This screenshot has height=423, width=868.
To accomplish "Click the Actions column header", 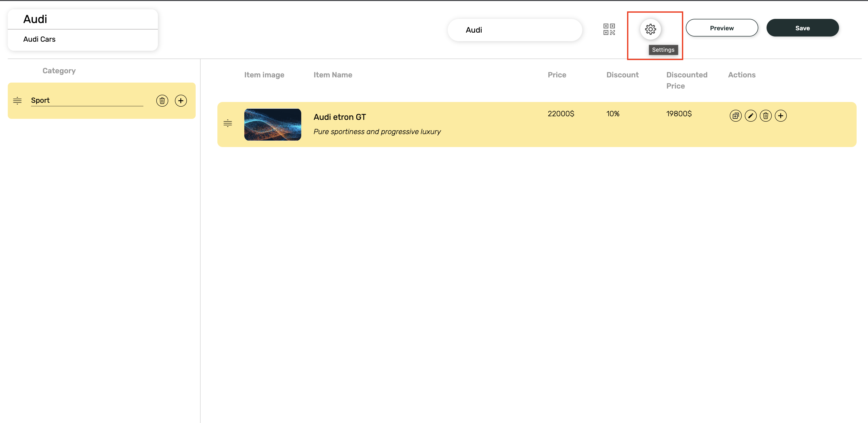I will click(x=742, y=75).
